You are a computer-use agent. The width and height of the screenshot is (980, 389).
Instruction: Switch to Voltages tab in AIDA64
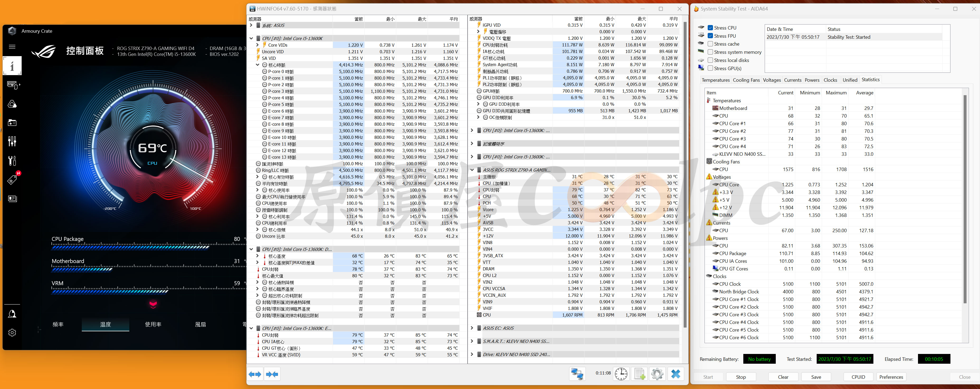pyautogui.click(x=772, y=80)
